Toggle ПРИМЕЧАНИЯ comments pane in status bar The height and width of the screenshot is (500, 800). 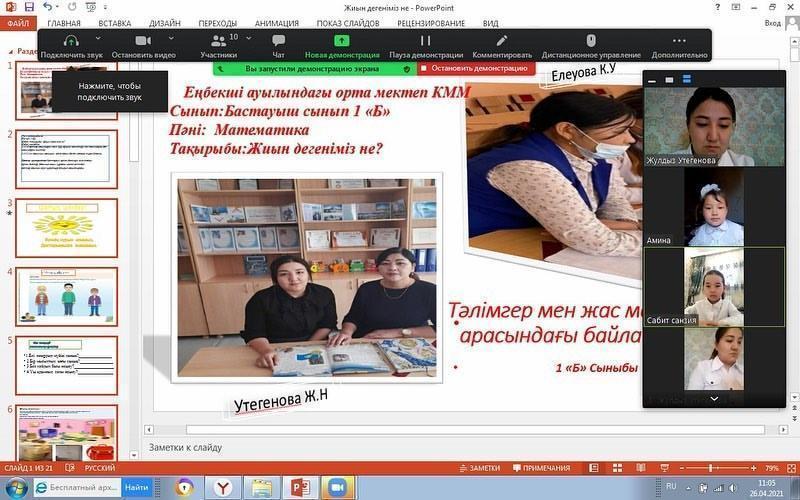pos(541,468)
